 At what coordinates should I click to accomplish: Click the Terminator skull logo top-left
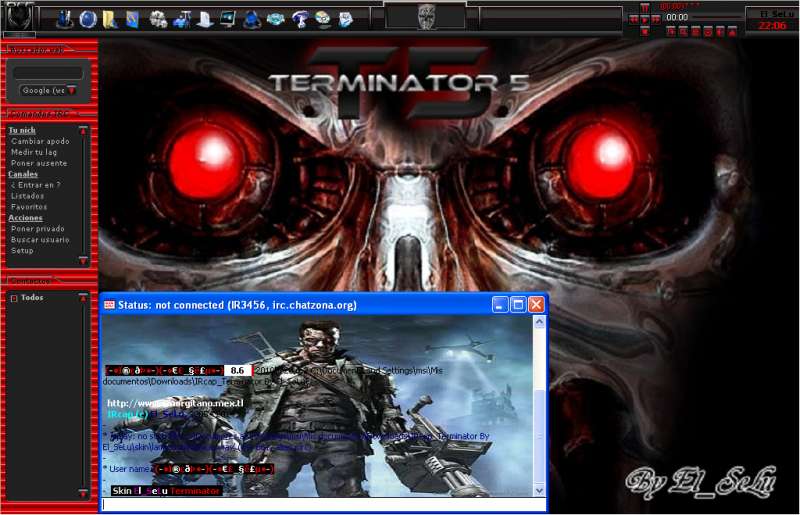19,17
